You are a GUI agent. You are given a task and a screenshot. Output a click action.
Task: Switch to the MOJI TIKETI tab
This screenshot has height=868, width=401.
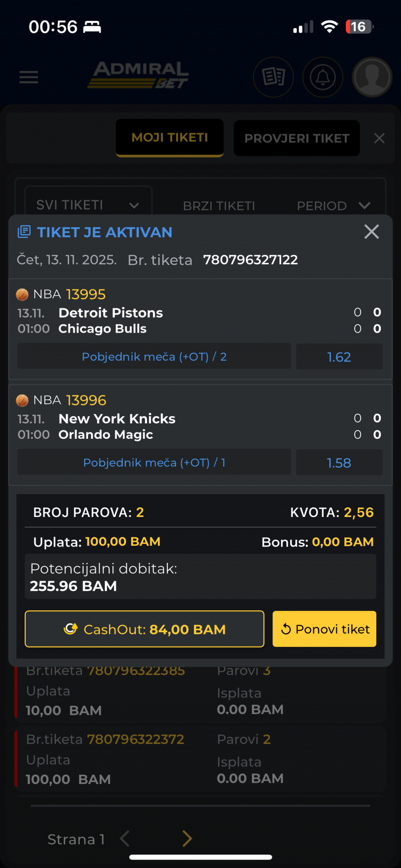tap(170, 137)
